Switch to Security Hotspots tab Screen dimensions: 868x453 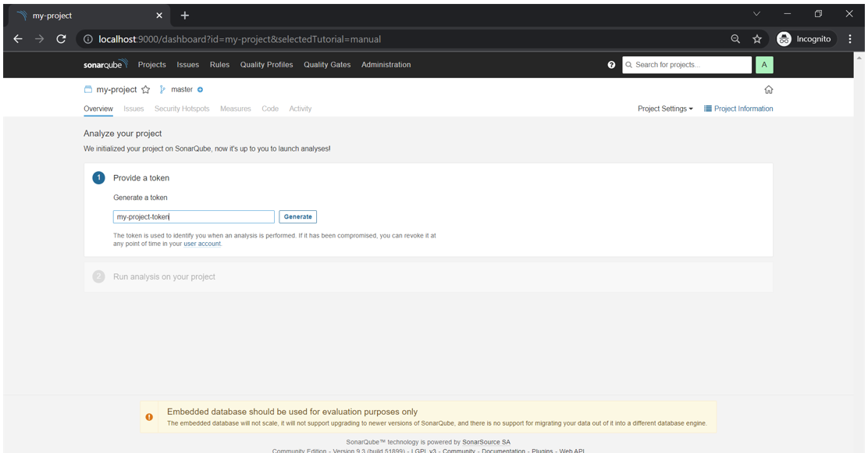coord(182,109)
